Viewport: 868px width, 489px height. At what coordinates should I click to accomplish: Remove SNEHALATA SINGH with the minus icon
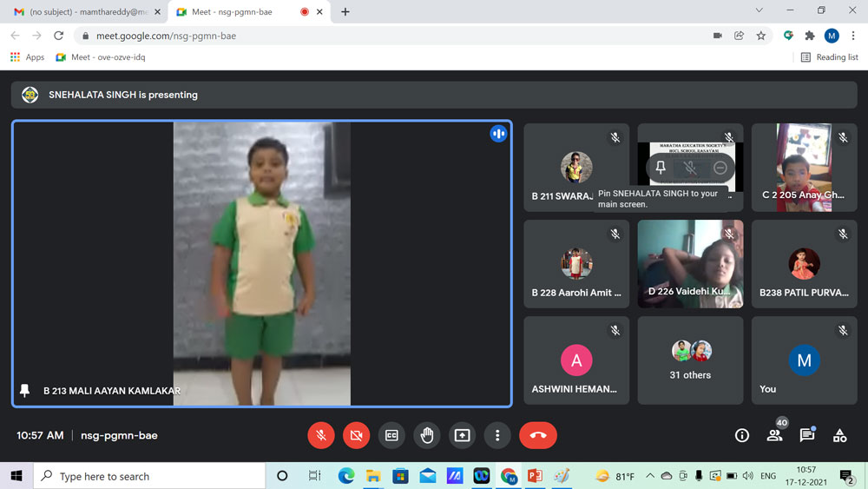(x=720, y=168)
